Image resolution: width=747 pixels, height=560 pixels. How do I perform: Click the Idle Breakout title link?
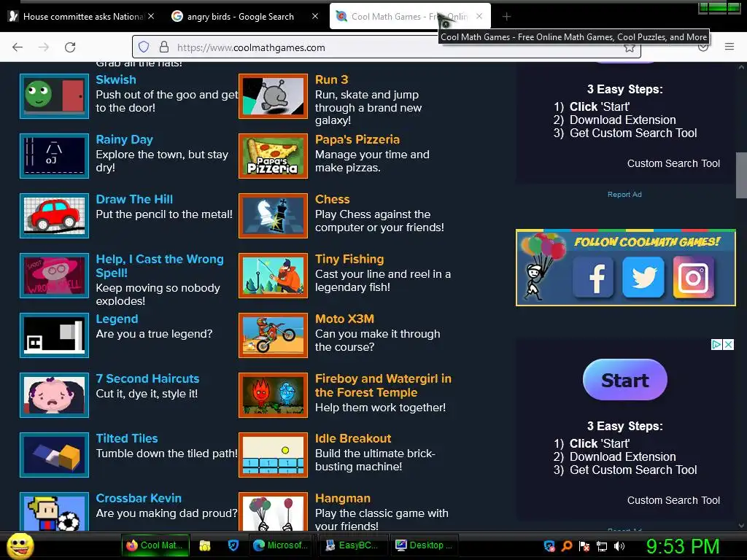coord(353,438)
